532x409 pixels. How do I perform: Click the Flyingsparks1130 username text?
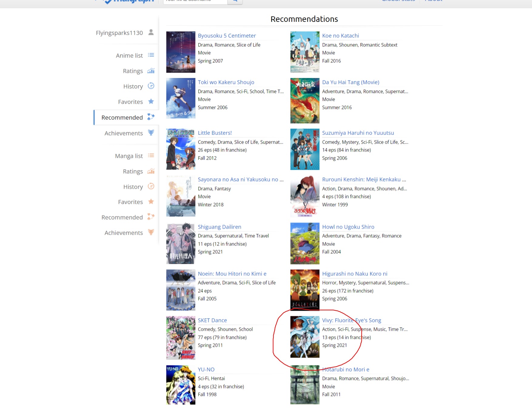(x=119, y=33)
